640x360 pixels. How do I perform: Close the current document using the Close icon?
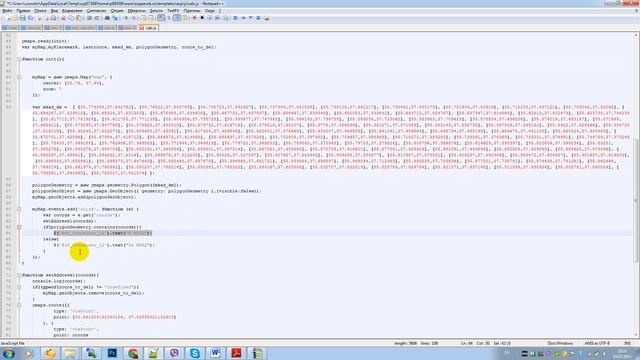[39, 18]
